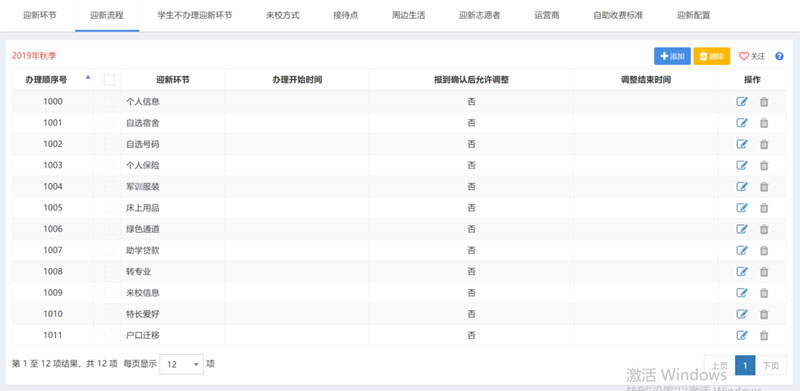Click the 关注 heart icon
This screenshot has width=800, height=391.
click(743, 56)
